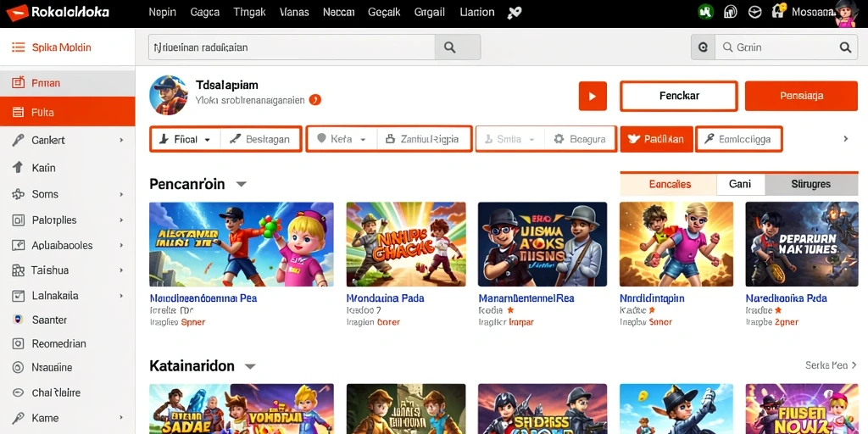This screenshot has height=434, width=868.
Task: Collapse the Katainaridon section arrow
Action: [x=250, y=366]
